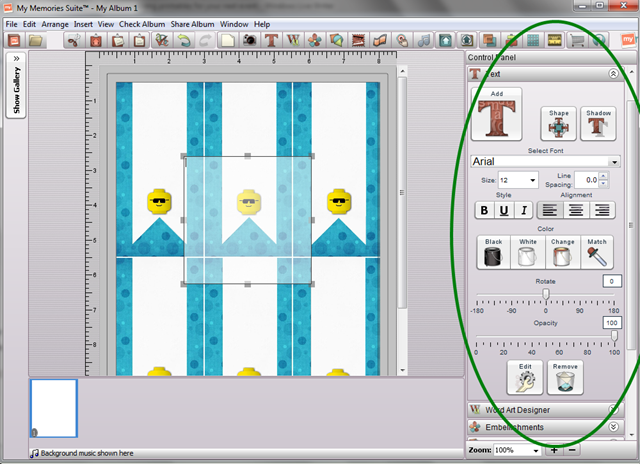Click the zoom in plus button

pyautogui.click(x=554, y=450)
